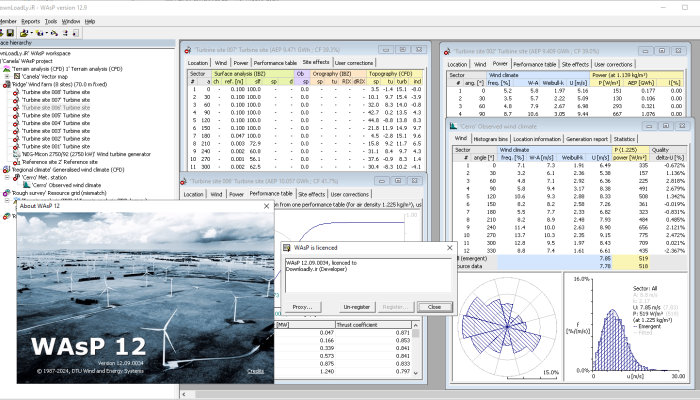The height and width of the screenshot is (400, 700).
Task: Open the Power tab in Turbine site 006 window
Action: (236, 194)
